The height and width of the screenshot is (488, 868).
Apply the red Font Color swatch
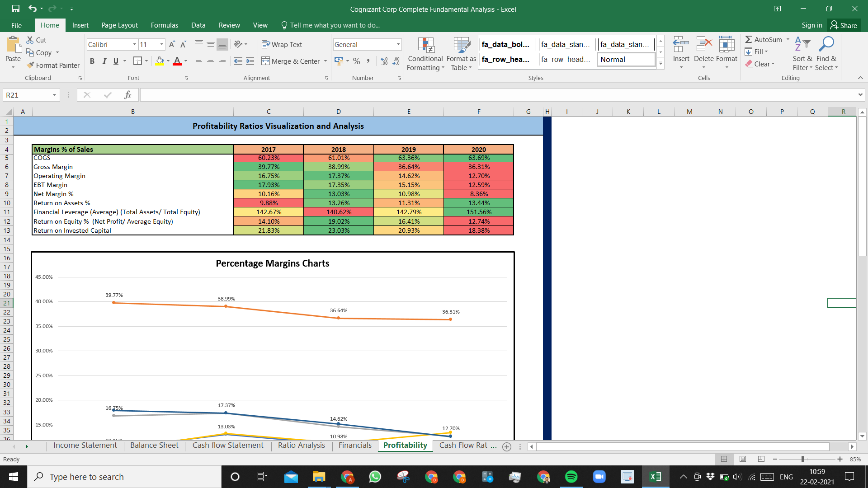177,61
